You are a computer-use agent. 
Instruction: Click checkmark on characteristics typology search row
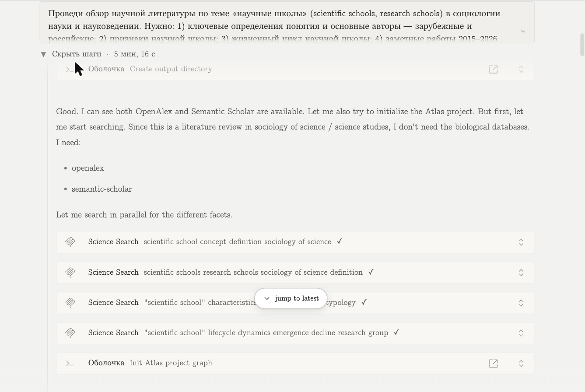[x=364, y=302]
